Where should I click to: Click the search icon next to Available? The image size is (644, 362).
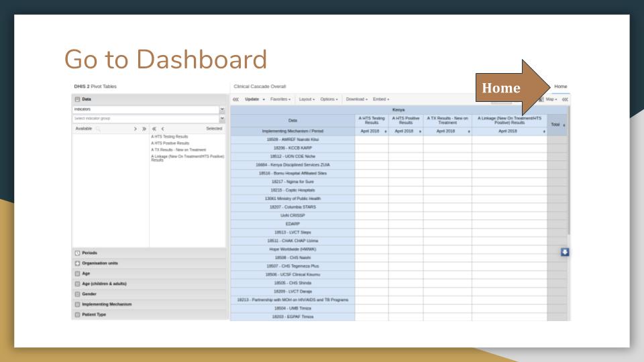click(x=98, y=129)
